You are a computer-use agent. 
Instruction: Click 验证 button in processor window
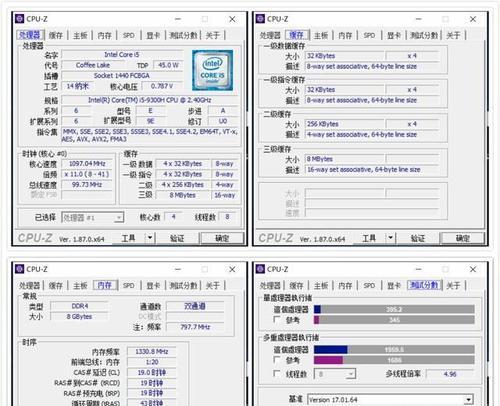click(x=177, y=238)
